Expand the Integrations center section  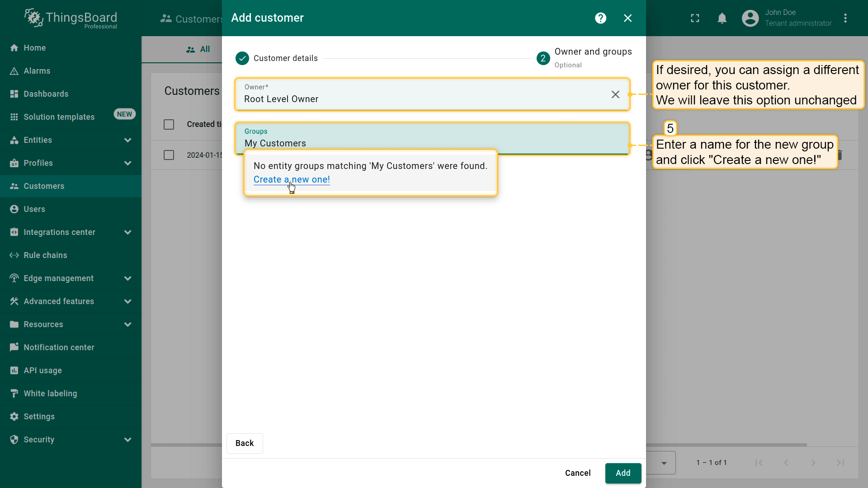[127, 232]
